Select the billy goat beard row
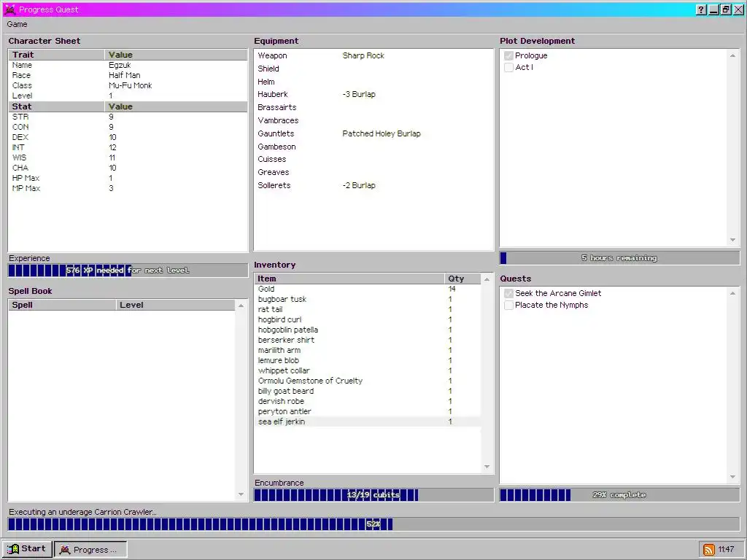This screenshot has height=560, width=747. point(368,391)
